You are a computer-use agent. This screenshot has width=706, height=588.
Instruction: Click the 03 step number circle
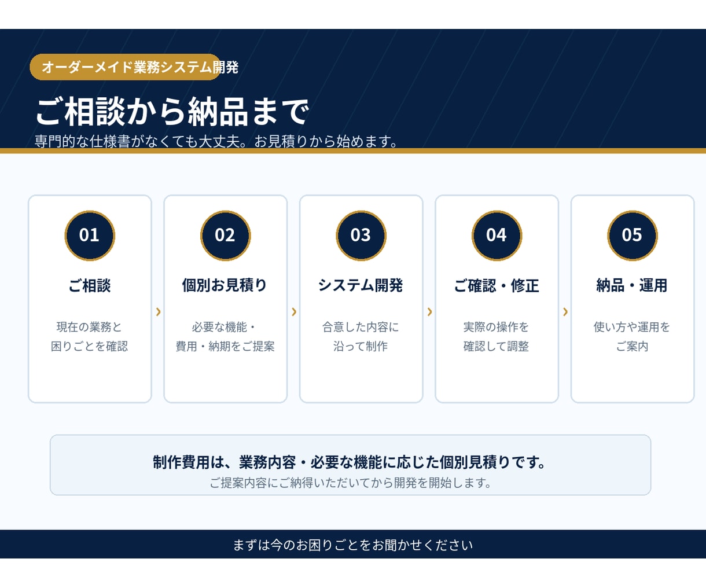pyautogui.click(x=361, y=236)
